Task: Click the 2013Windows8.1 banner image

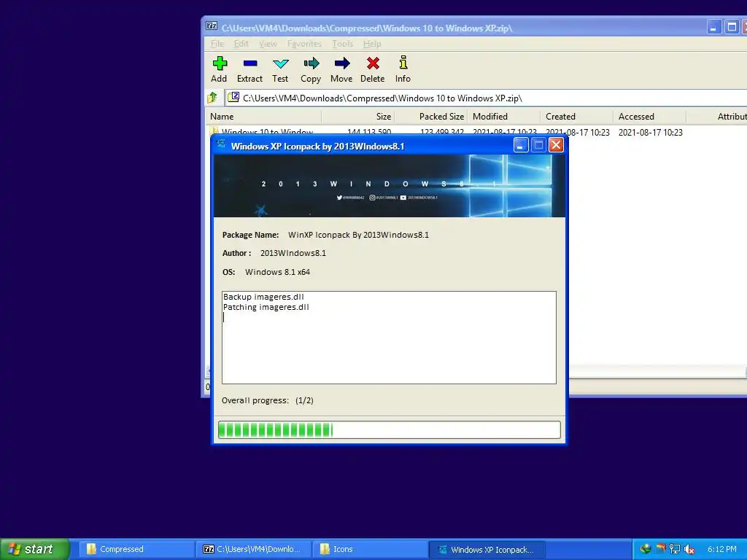Action: 390,186
